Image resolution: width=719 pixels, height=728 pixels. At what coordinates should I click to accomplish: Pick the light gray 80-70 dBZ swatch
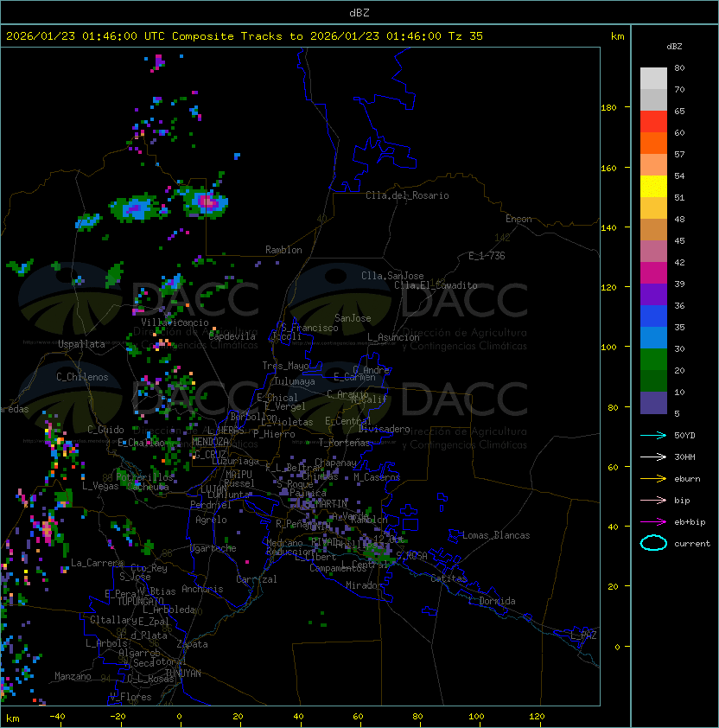point(653,79)
